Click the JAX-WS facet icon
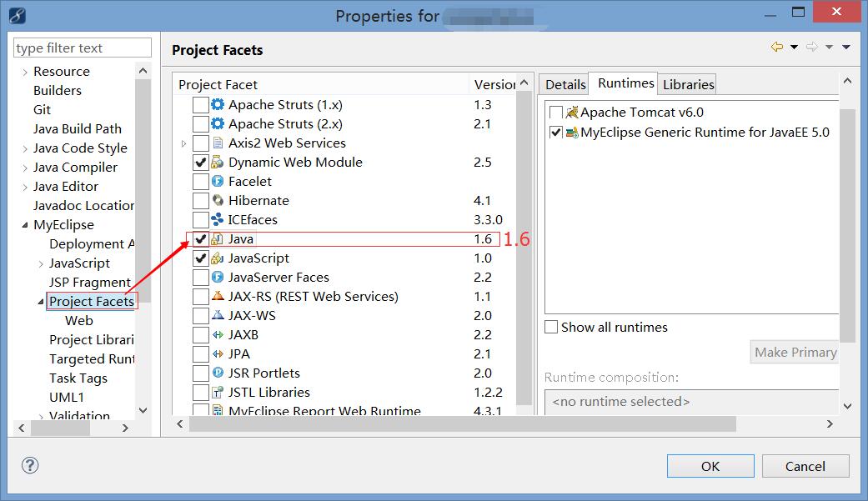This screenshot has width=868, height=501. tap(218, 316)
